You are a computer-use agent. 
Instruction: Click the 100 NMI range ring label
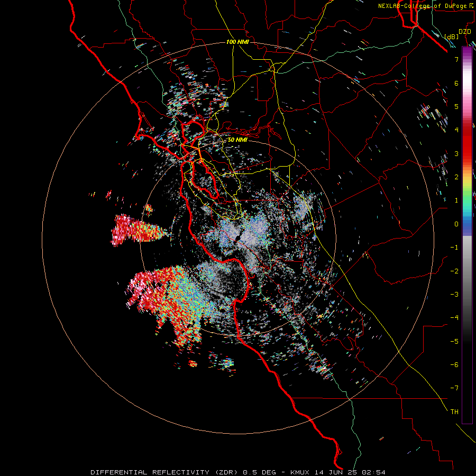[237, 42]
